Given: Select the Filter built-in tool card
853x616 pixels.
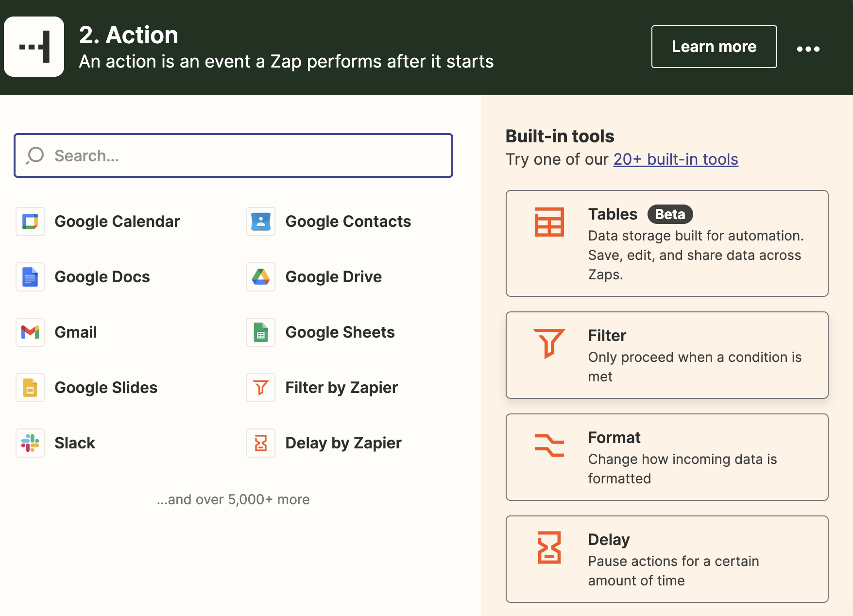Looking at the screenshot, I should 667,355.
